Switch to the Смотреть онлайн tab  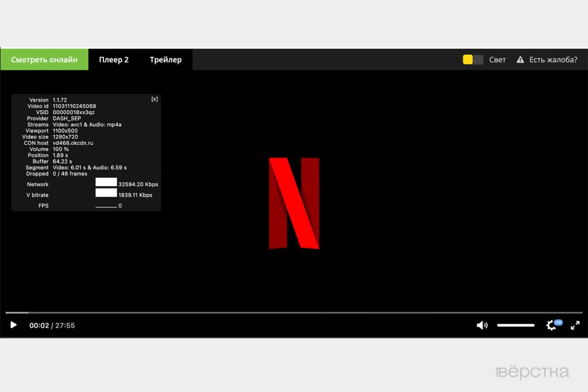[x=44, y=60]
